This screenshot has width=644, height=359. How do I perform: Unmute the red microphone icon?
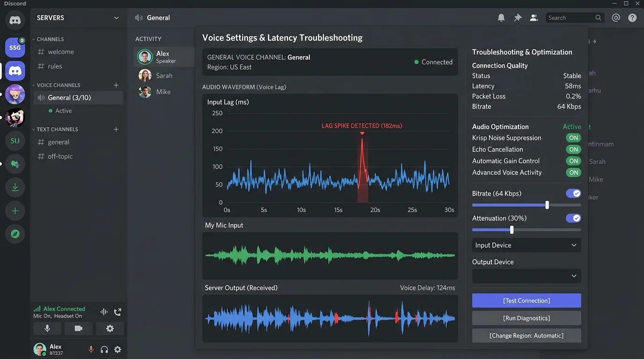[x=91, y=350]
